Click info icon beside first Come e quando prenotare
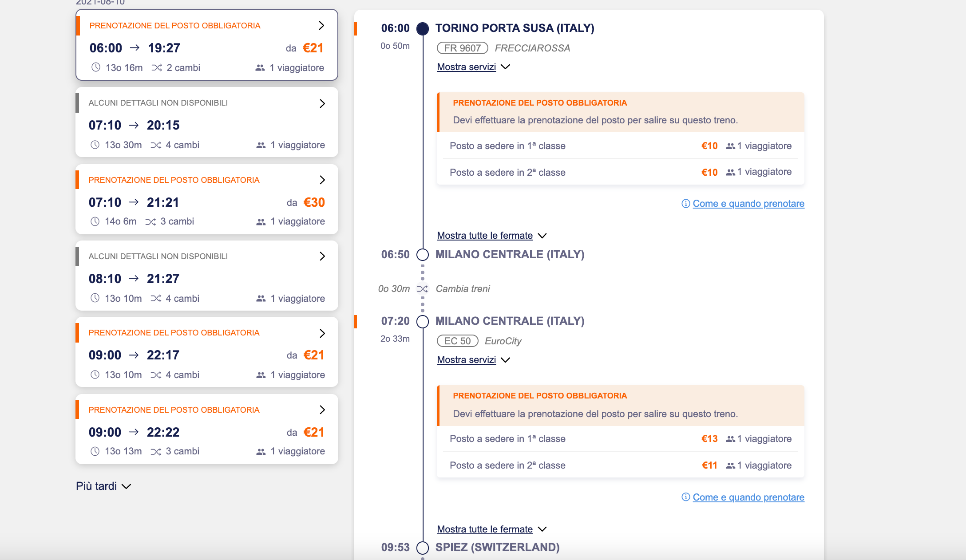The height and width of the screenshot is (560, 966). click(686, 204)
